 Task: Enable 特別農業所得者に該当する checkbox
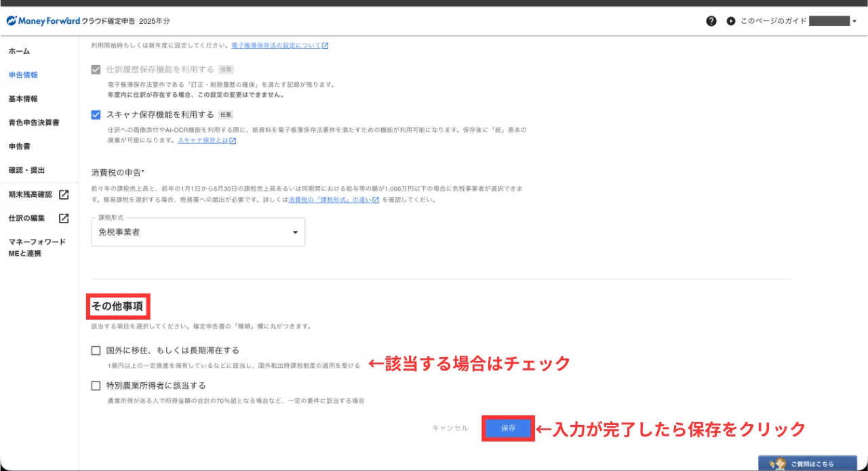tap(96, 385)
